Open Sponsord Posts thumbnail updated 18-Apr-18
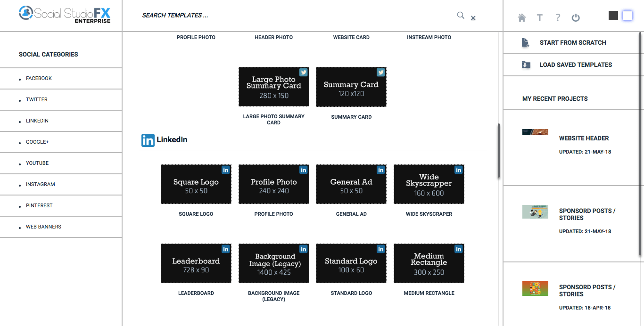Image resolution: width=644 pixels, height=326 pixels. (x=535, y=288)
